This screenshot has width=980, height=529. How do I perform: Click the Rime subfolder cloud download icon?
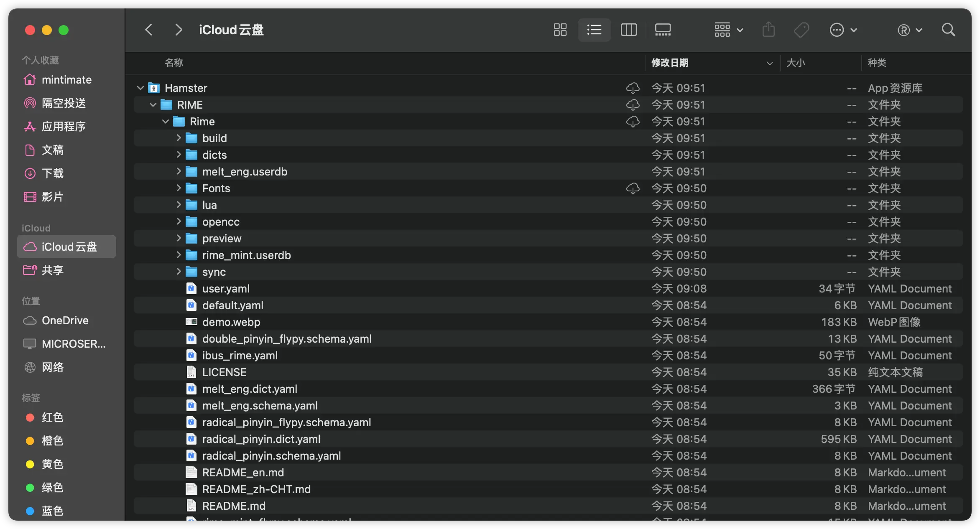click(633, 121)
